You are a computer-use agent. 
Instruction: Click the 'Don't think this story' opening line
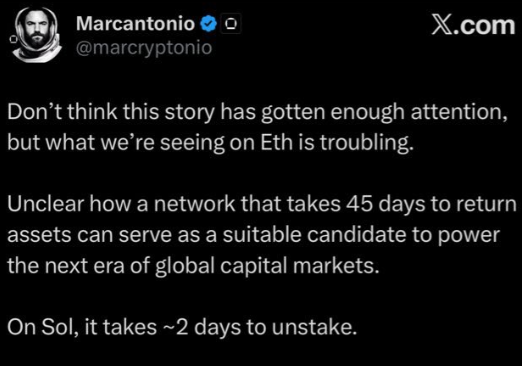(x=111, y=112)
